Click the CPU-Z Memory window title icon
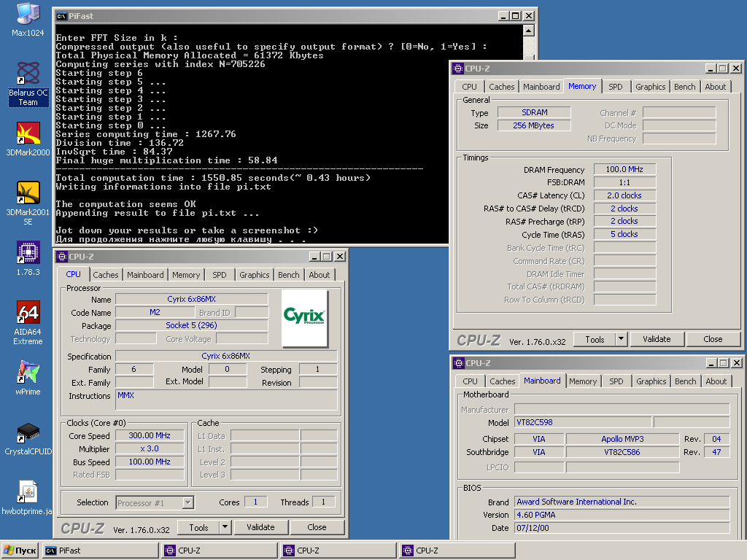Viewport: 747px width, 560px height. pos(458,69)
